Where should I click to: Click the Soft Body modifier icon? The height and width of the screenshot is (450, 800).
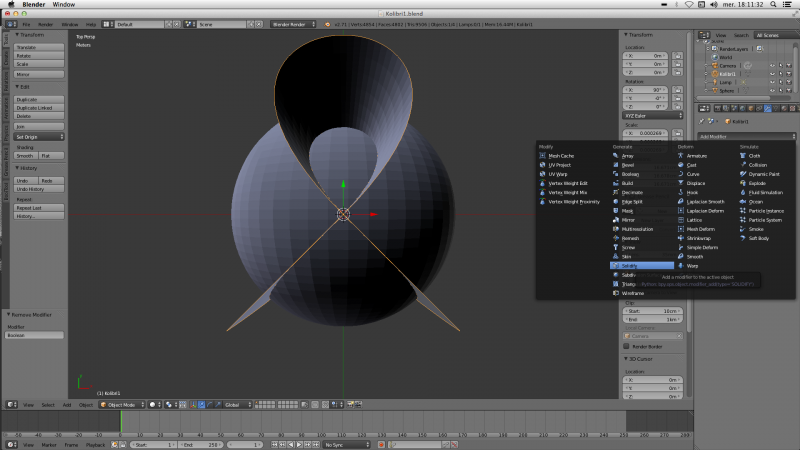pyautogui.click(x=743, y=238)
